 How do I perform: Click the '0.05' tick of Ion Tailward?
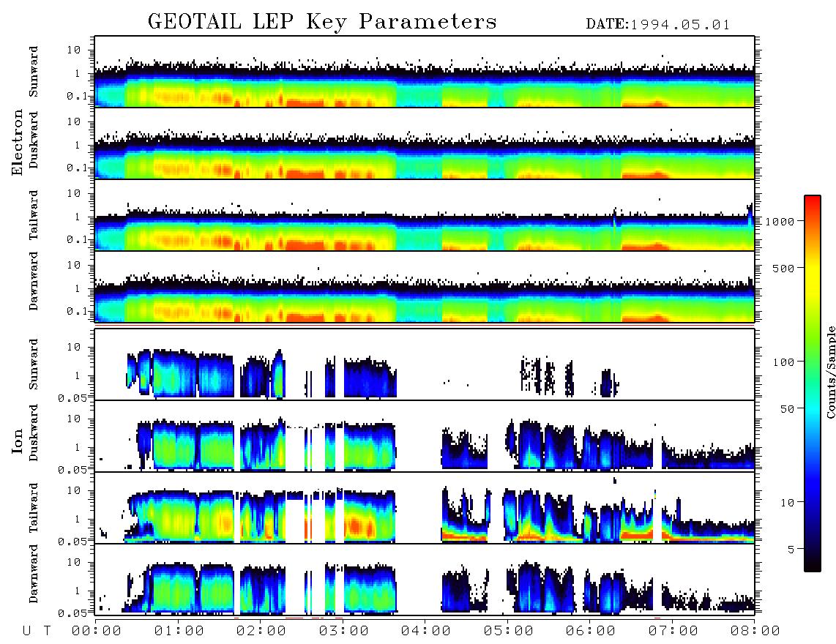(73, 541)
